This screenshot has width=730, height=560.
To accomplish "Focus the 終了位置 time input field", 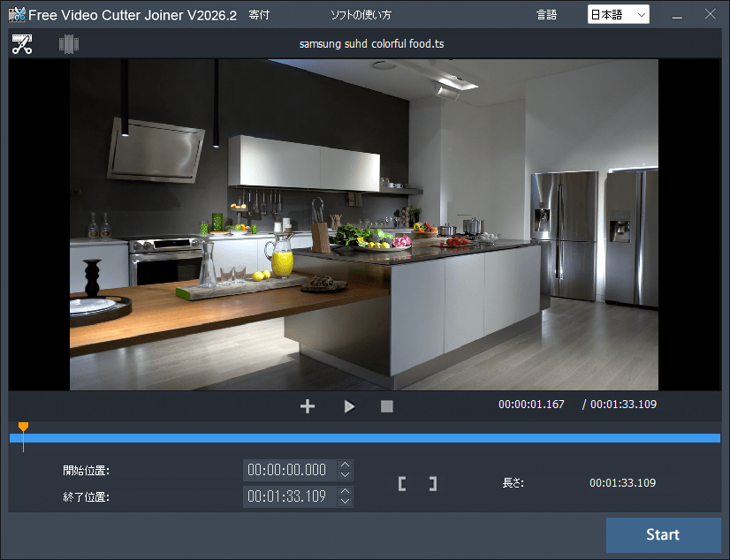I will click(290, 496).
